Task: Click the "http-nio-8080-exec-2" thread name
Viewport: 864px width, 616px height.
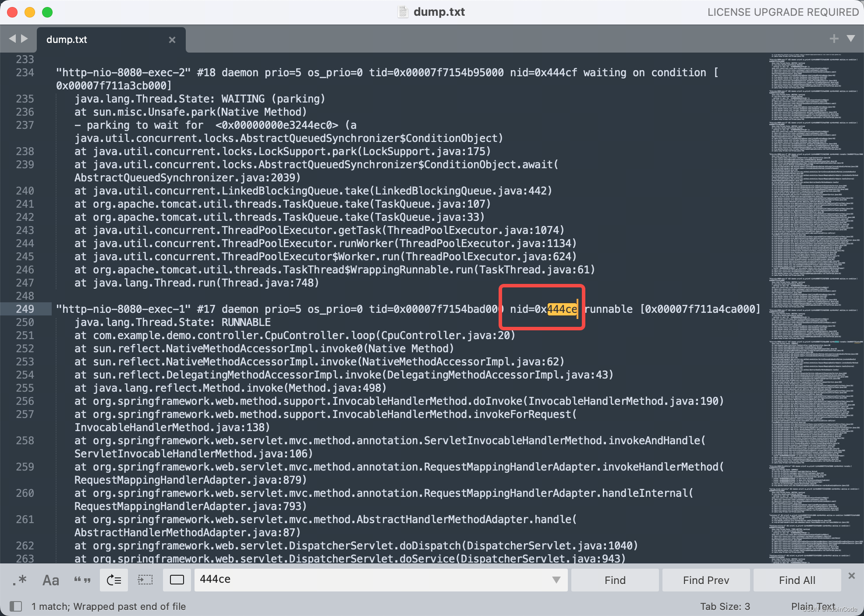Action: (x=123, y=72)
